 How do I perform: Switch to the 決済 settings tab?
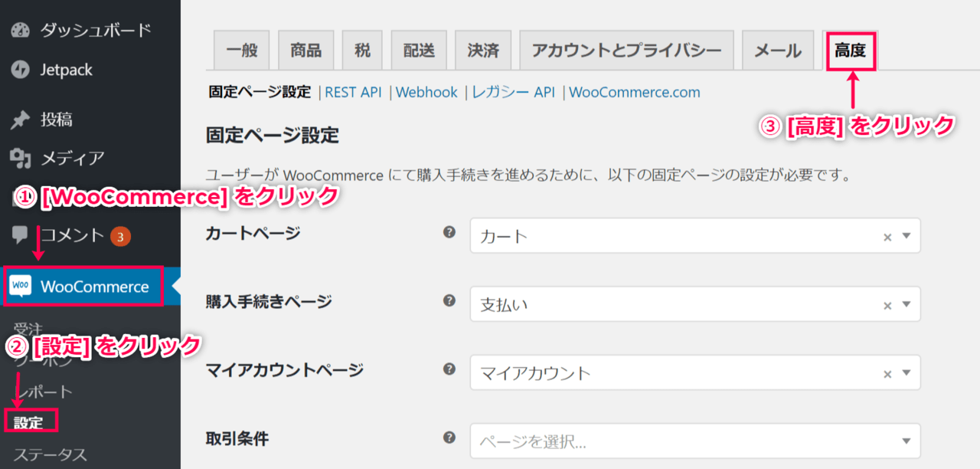click(x=484, y=51)
